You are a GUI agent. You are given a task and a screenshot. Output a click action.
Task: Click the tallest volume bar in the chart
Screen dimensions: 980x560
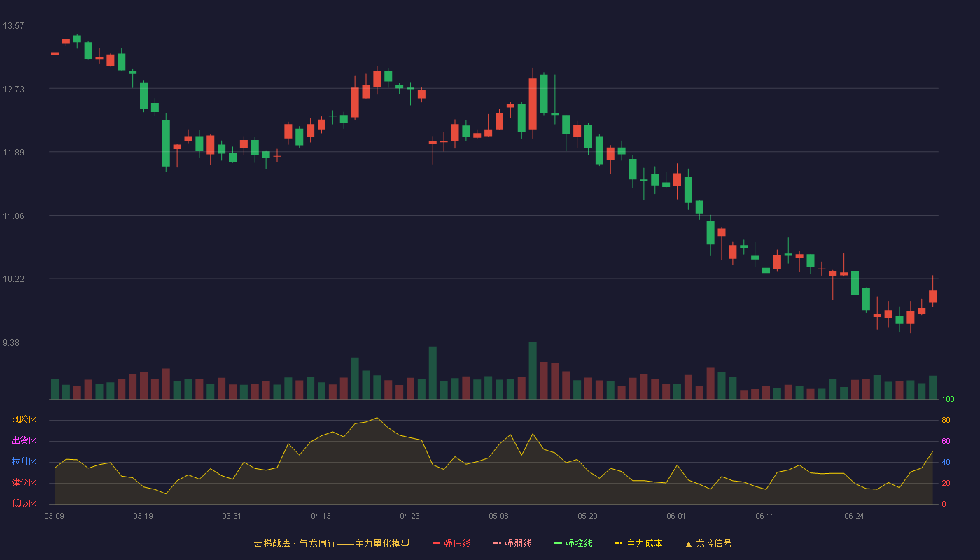533,370
